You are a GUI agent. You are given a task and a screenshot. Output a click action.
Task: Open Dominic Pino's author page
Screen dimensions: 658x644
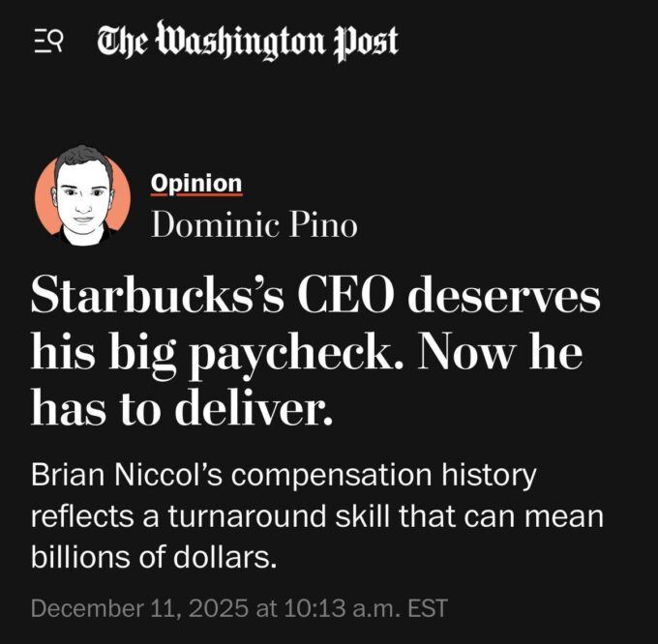[254, 225]
